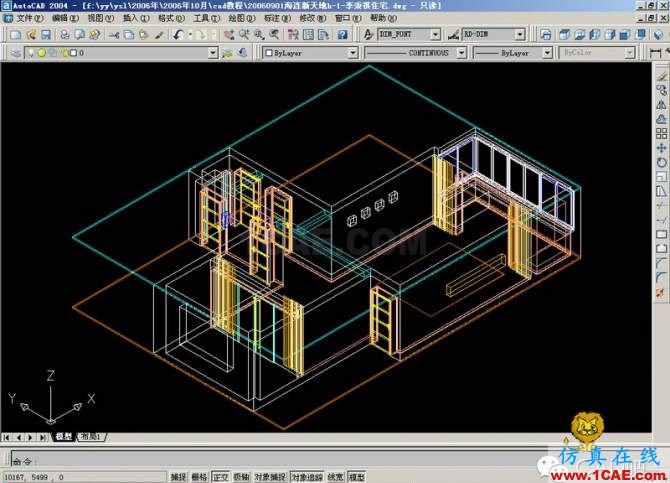Screen dimensions: 670x483
Task: Select the Move tool in Modify toolbar
Action: click(661, 148)
